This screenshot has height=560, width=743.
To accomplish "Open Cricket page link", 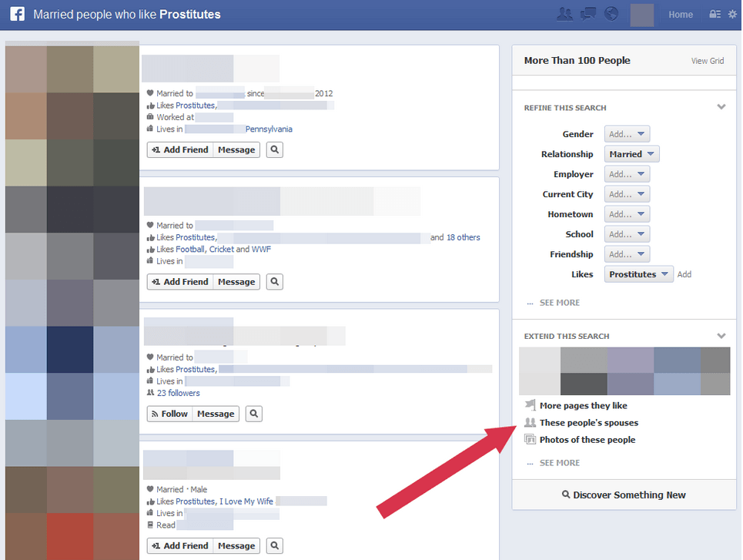I will pyautogui.click(x=221, y=249).
